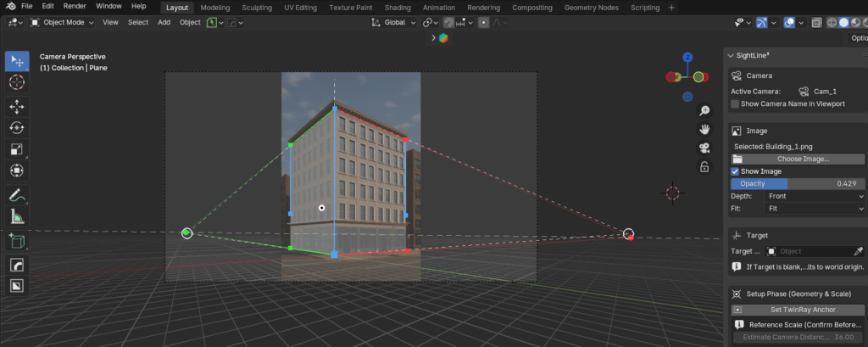Click the folder icon beside Choose Image
The height and width of the screenshot is (347, 868).
737,160
